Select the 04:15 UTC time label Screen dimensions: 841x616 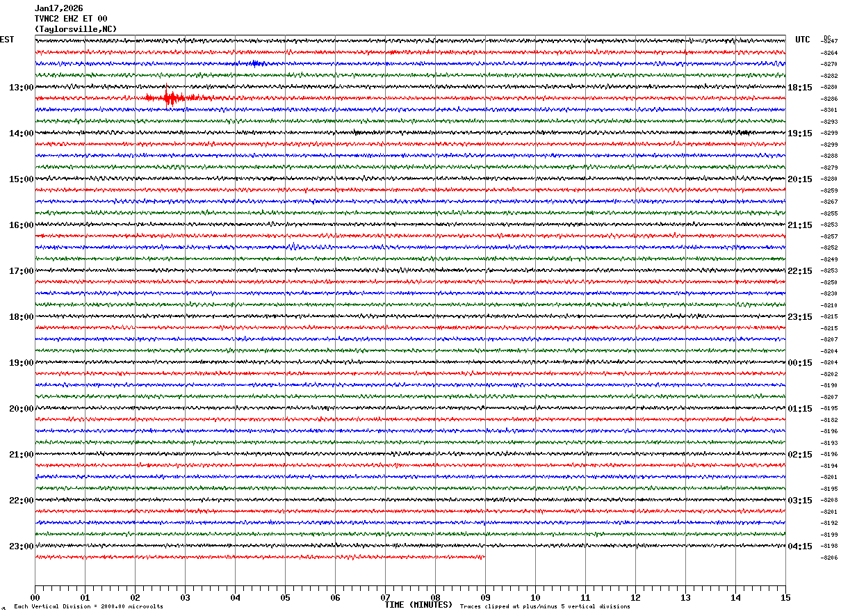pos(800,546)
